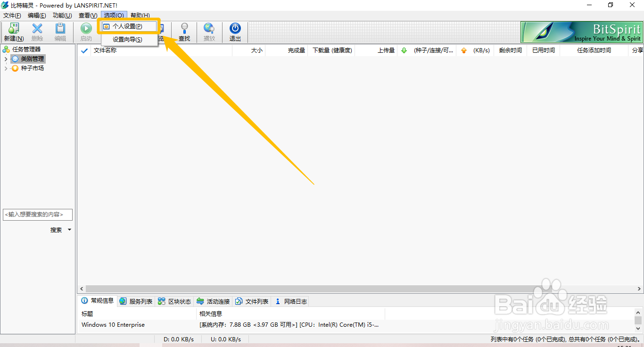Switch to the 活动连接 tab
644x347 pixels.
click(213, 301)
